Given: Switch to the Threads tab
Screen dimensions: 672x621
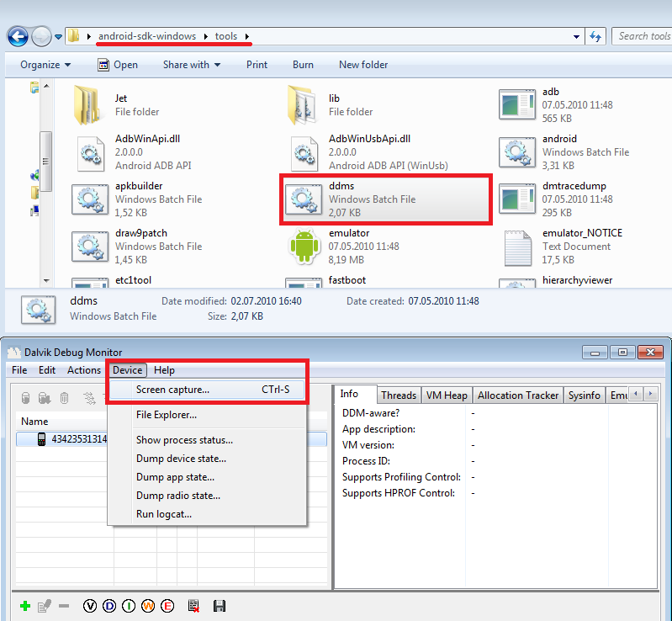Looking at the screenshot, I should (399, 395).
